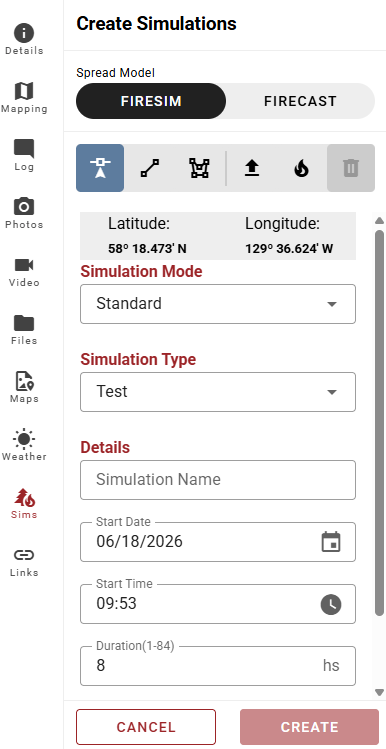The width and height of the screenshot is (386, 749).
Task: Click the upload ignition file icon
Action: pos(252,168)
